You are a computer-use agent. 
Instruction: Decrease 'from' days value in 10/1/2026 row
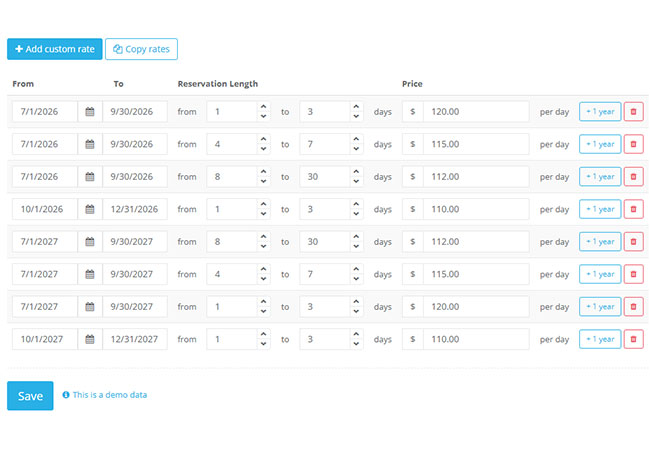264,214
